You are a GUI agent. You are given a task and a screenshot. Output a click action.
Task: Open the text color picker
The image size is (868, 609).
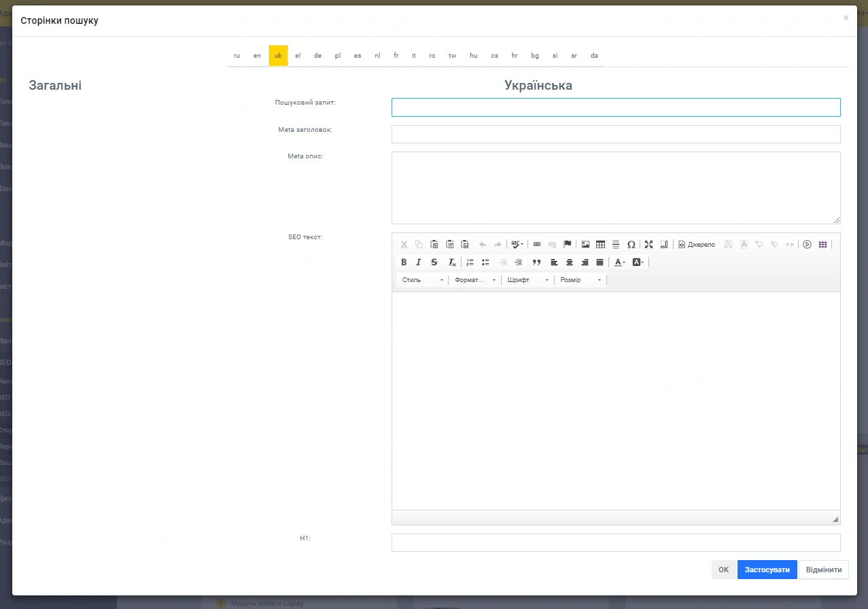tap(619, 262)
